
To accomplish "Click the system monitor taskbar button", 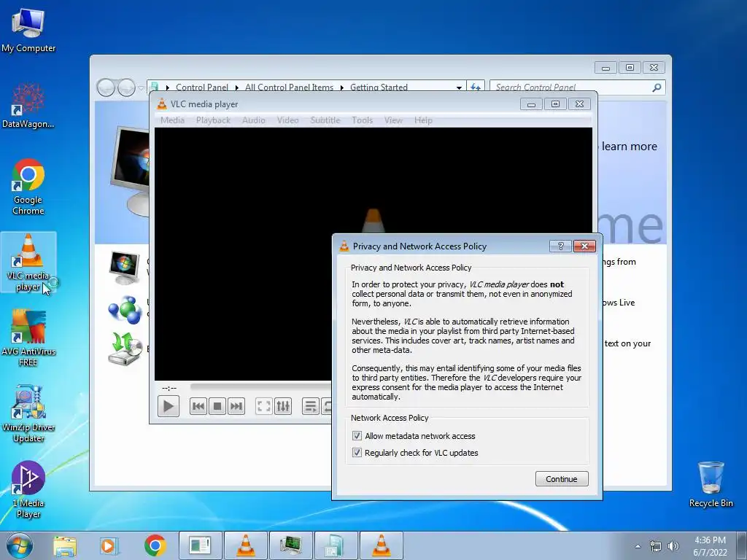I will point(290,545).
